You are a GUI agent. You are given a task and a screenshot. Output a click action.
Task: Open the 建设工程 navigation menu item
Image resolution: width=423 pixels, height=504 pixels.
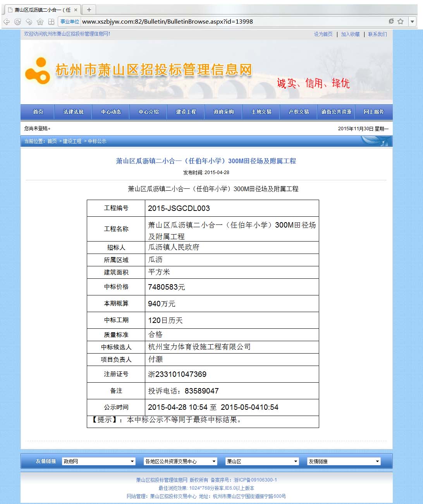[186, 112]
